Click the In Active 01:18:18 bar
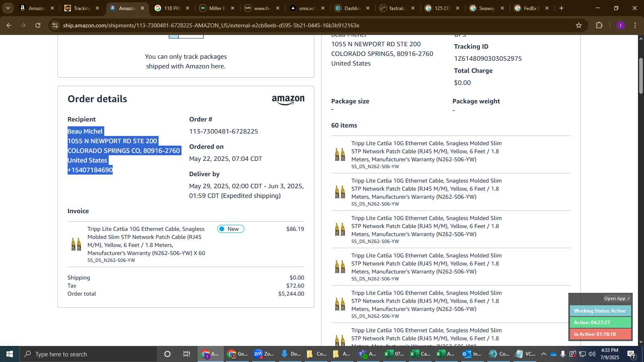This screenshot has width=644, height=362. (600, 334)
